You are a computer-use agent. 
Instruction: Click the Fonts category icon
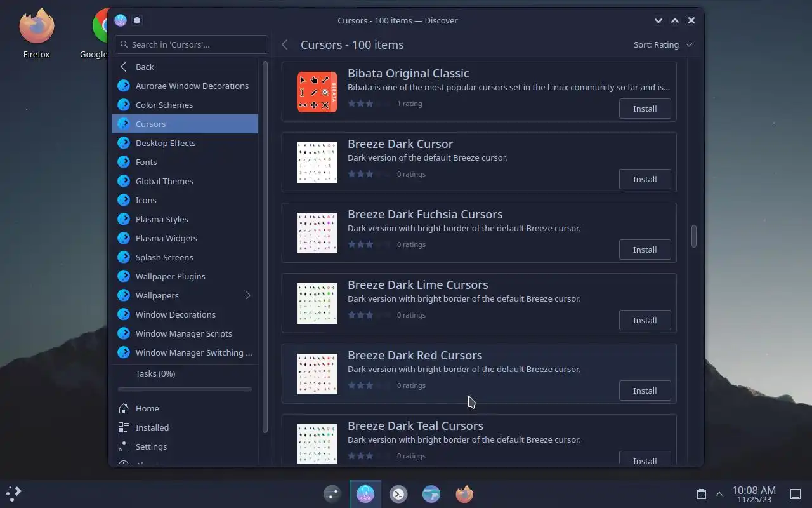tap(124, 162)
